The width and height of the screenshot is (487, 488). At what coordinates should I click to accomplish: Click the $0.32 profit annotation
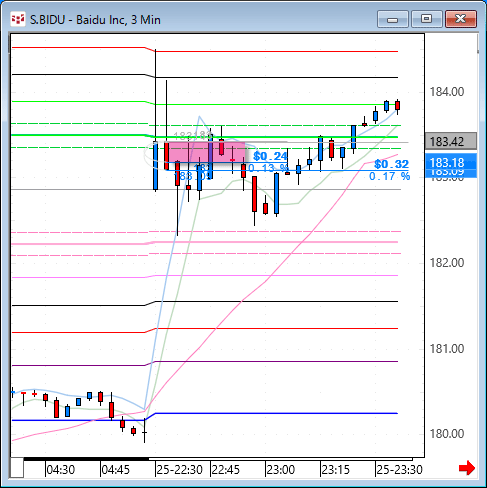pos(391,164)
